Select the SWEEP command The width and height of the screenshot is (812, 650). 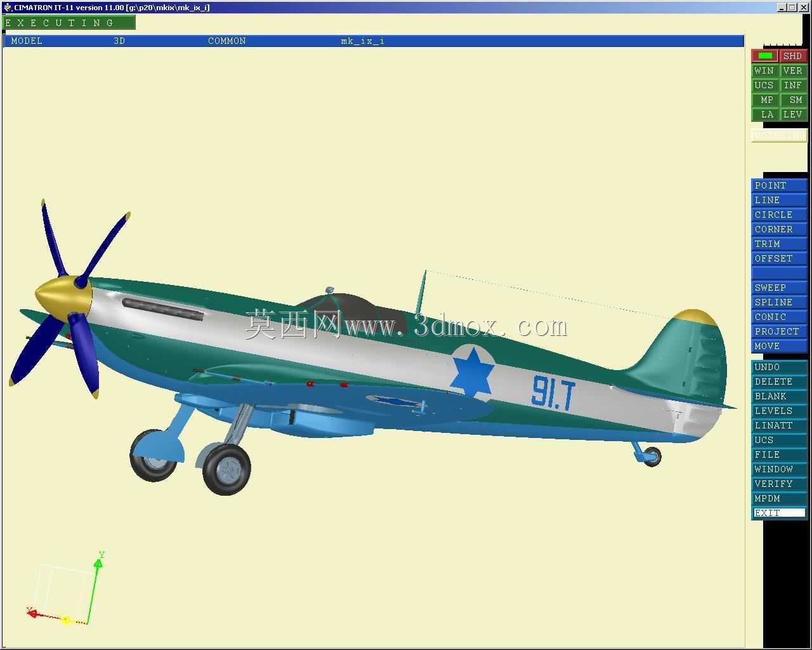coord(779,288)
